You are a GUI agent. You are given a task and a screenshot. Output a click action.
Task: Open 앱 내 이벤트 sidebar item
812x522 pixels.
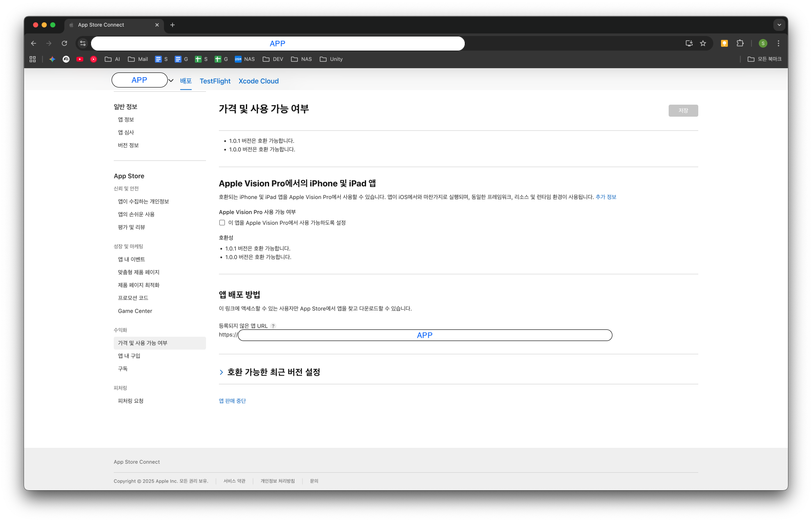point(131,259)
